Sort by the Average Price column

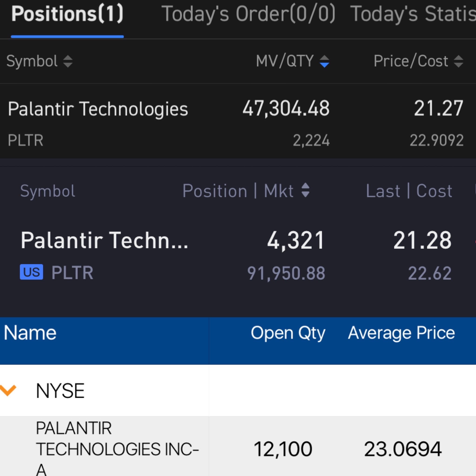(401, 333)
